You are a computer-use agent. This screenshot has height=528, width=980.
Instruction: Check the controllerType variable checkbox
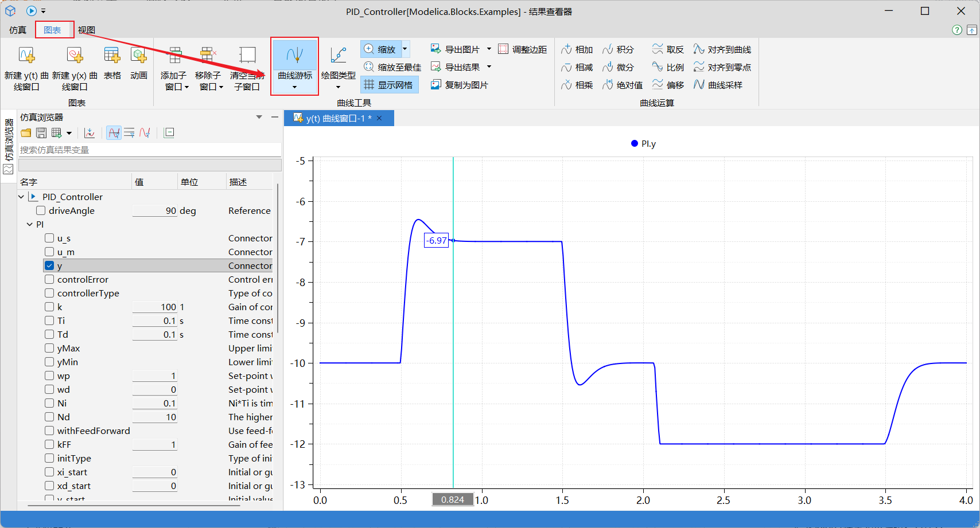click(49, 293)
